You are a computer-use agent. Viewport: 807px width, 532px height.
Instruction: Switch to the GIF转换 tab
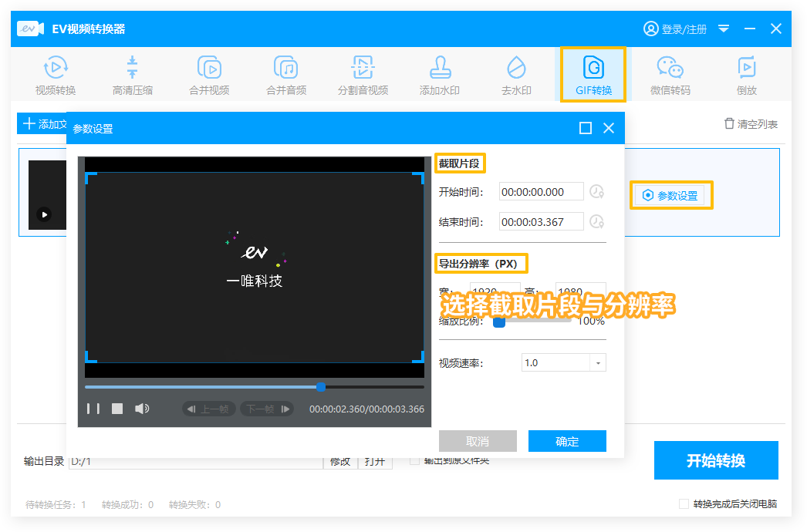pyautogui.click(x=593, y=76)
